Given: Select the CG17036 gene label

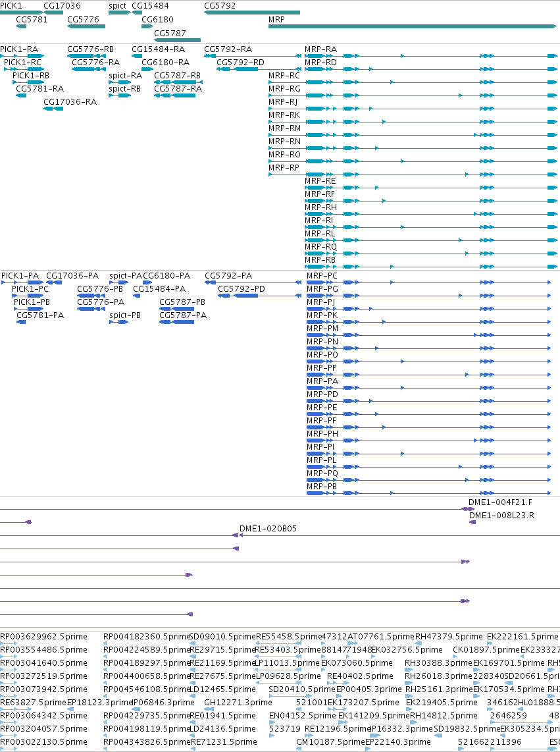Looking at the screenshot, I should point(62,6).
